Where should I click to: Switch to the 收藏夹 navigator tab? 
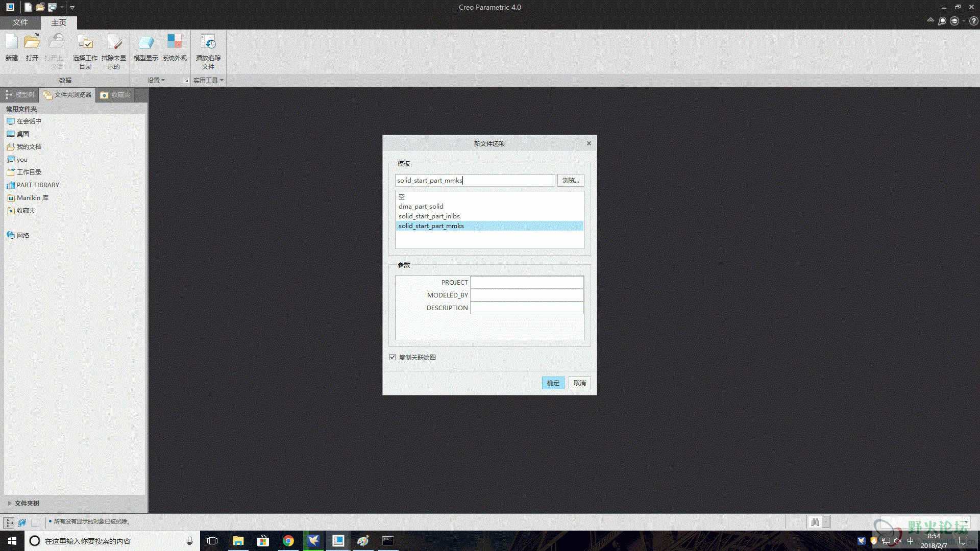115,95
